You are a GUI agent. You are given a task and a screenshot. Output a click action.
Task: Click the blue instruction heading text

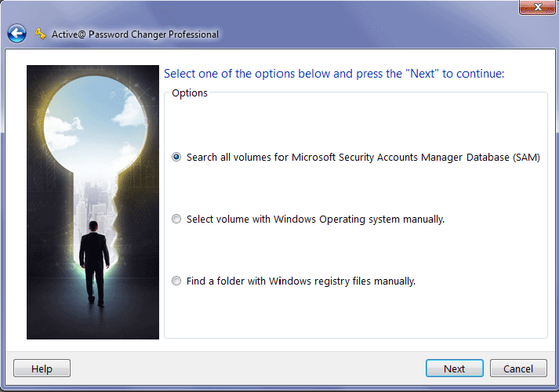pyautogui.click(x=333, y=74)
